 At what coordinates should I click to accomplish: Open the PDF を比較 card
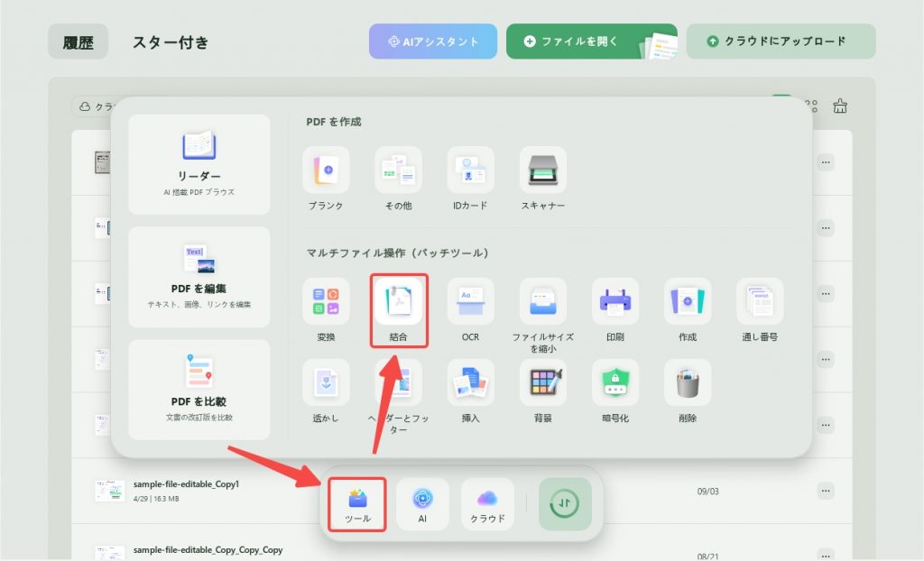pyautogui.click(x=199, y=390)
